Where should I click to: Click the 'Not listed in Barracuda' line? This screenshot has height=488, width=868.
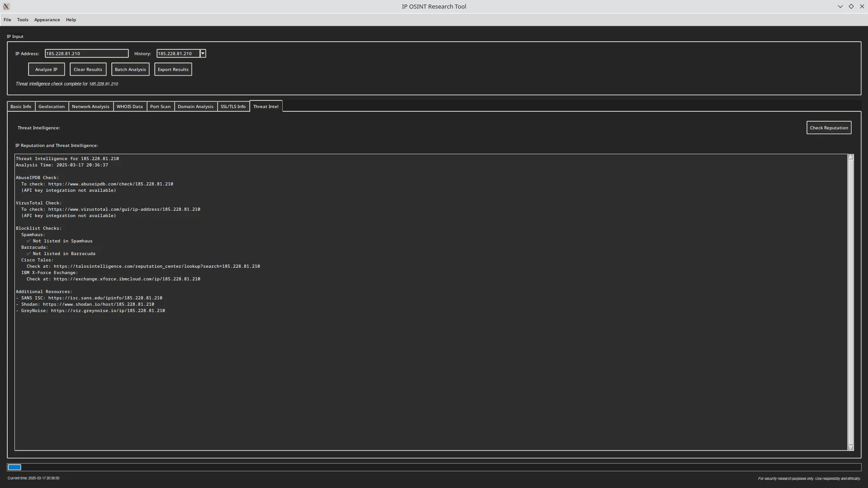[61, 254]
